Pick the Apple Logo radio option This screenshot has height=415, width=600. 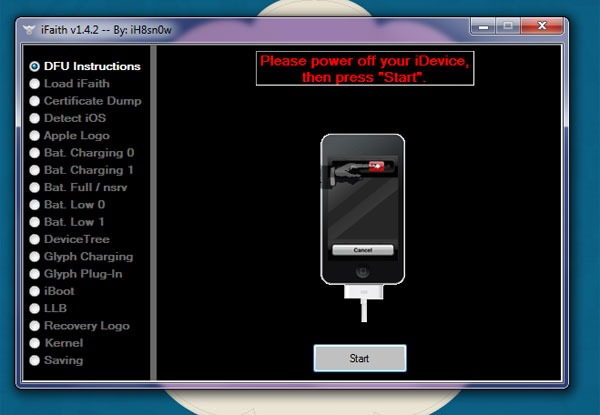34,135
